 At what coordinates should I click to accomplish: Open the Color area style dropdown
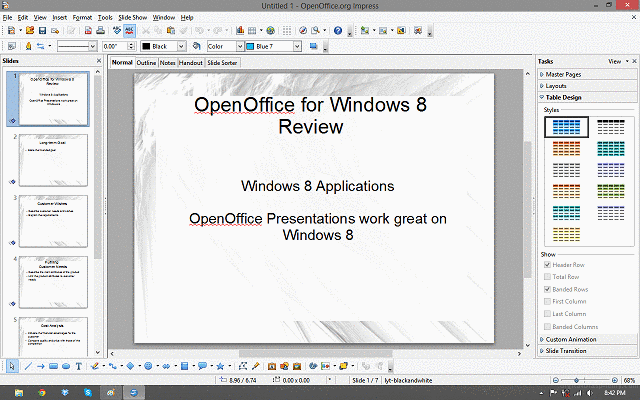pyautogui.click(x=240, y=47)
